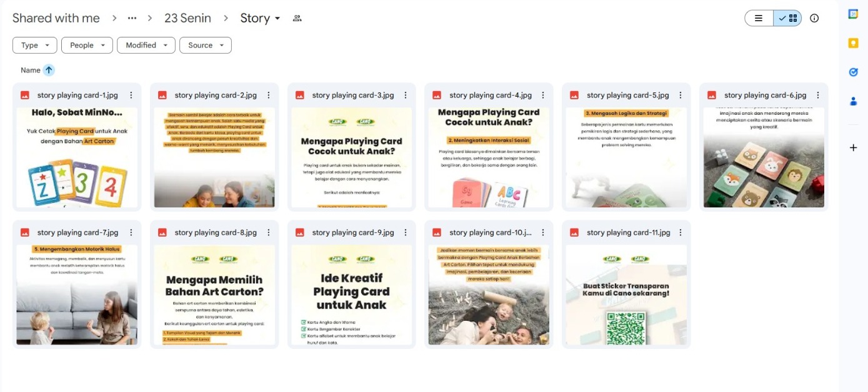Open more actions for story playing card-1.jpg
Viewport: 868px width, 392px height.
[x=131, y=96]
